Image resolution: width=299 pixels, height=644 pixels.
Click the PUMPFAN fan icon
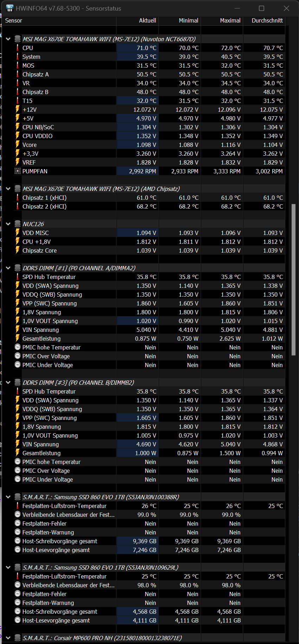point(18,171)
